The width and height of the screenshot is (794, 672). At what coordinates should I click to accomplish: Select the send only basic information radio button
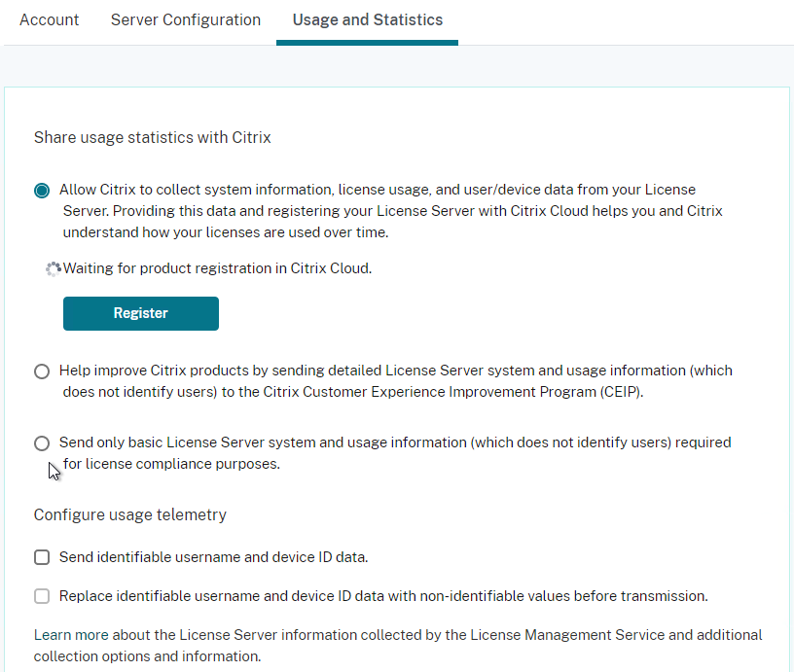click(x=42, y=443)
